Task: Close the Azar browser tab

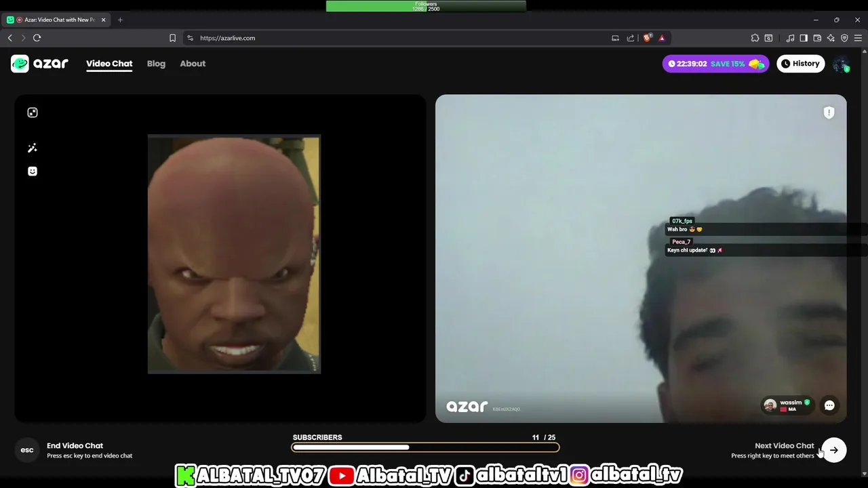Action: pos(104,20)
